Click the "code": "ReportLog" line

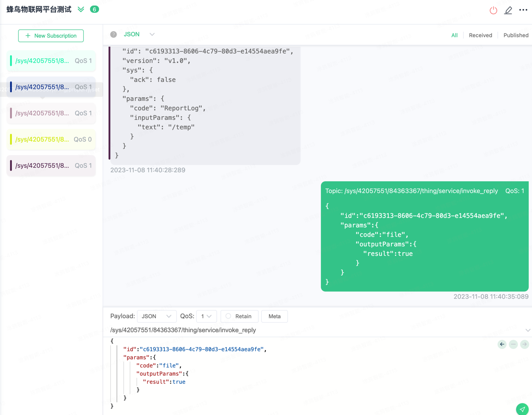pyautogui.click(x=168, y=108)
